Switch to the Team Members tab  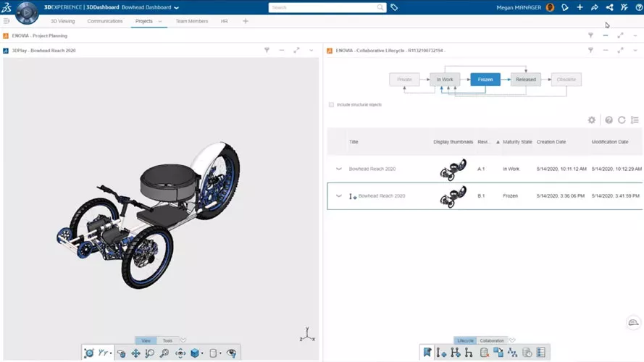[x=192, y=21]
